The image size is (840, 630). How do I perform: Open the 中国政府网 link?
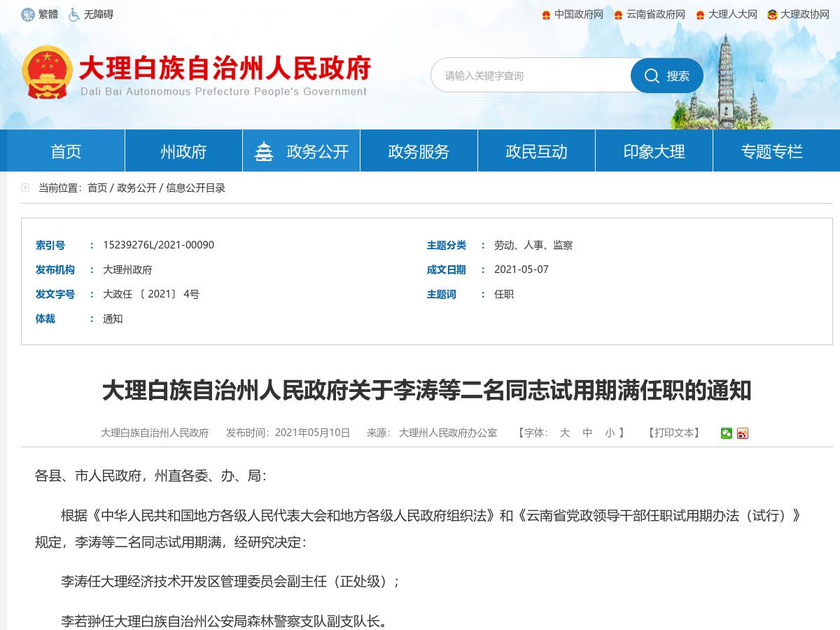(578, 14)
